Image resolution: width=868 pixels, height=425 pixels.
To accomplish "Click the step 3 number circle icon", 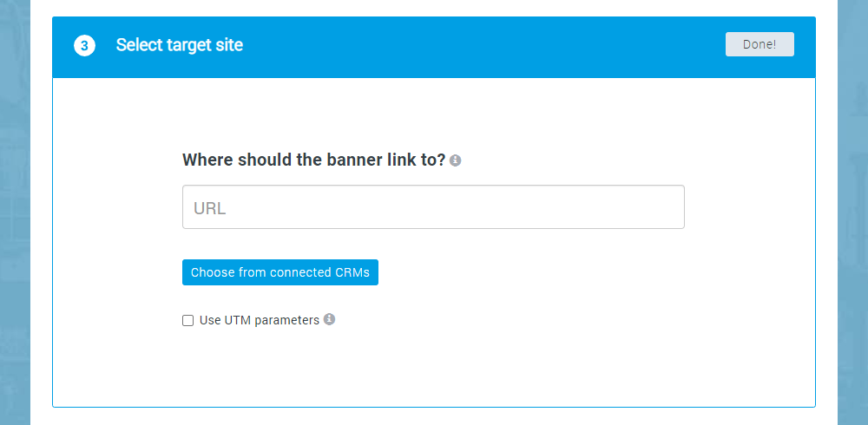I will coord(84,46).
